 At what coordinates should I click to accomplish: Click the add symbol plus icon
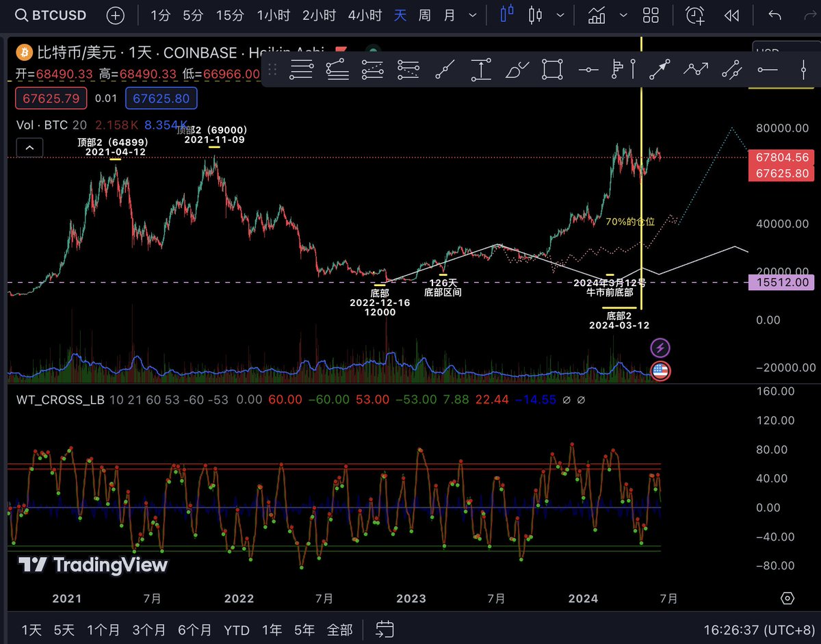point(116,15)
